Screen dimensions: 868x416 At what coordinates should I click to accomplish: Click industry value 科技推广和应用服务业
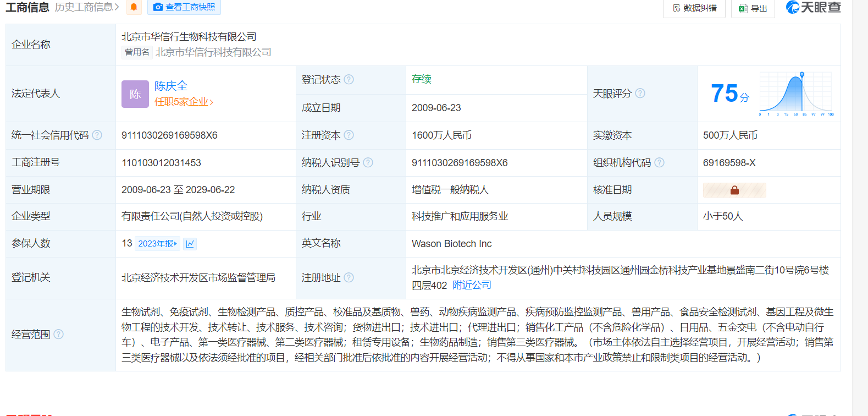click(x=460, y=216)
